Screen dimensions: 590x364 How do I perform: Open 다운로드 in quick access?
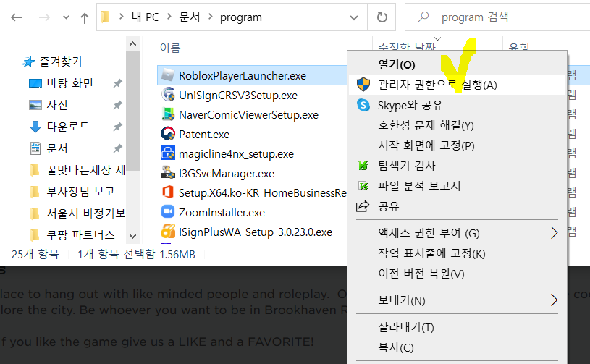68,127
